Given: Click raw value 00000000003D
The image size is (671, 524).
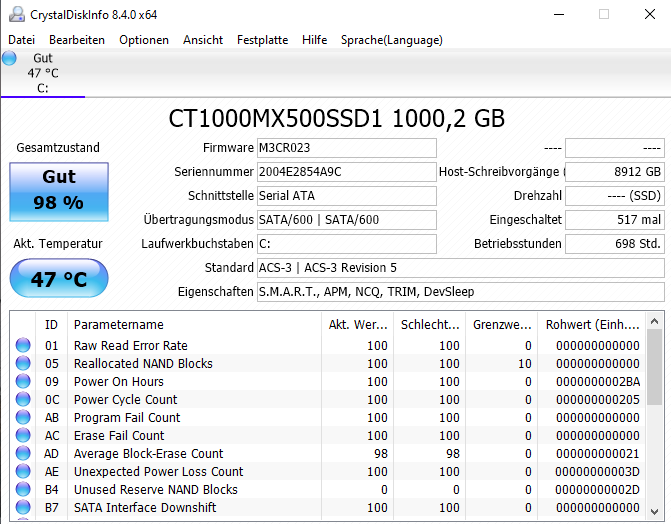Looking at the screenshot, I should pyautogui.click(x=598, y=471).
